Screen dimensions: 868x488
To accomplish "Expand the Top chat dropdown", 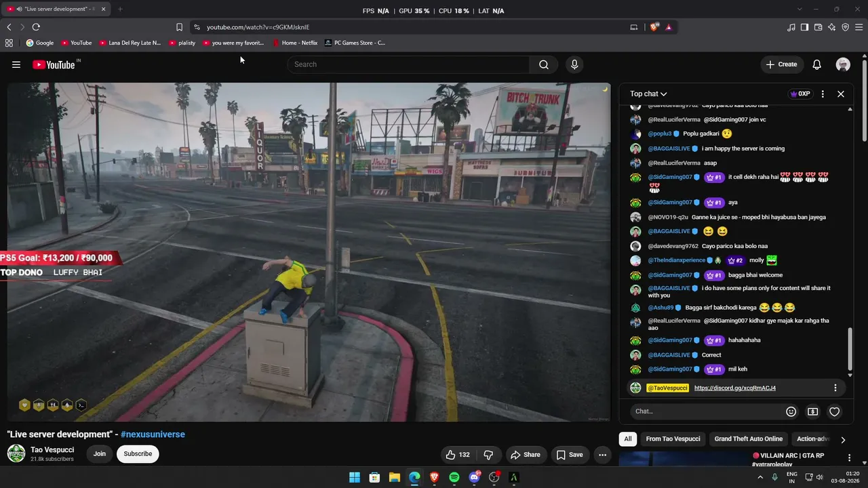I will click(648, 94).
